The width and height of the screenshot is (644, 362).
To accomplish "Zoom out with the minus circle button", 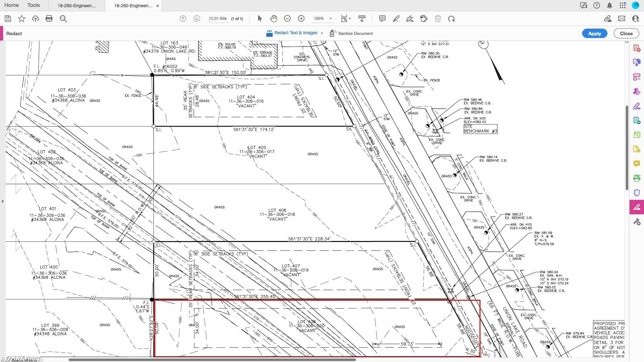I will pyautogui.click(x=287, y=19).
